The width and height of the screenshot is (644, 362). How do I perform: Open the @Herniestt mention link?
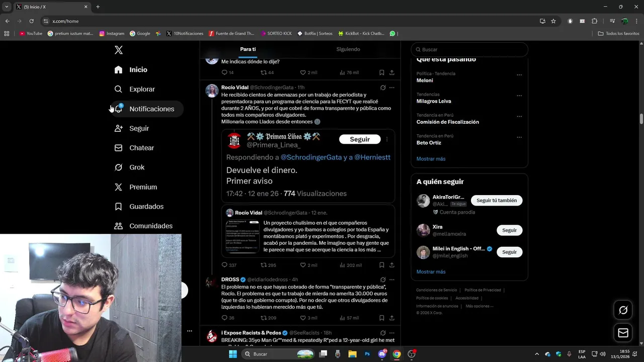coord(372,157)
